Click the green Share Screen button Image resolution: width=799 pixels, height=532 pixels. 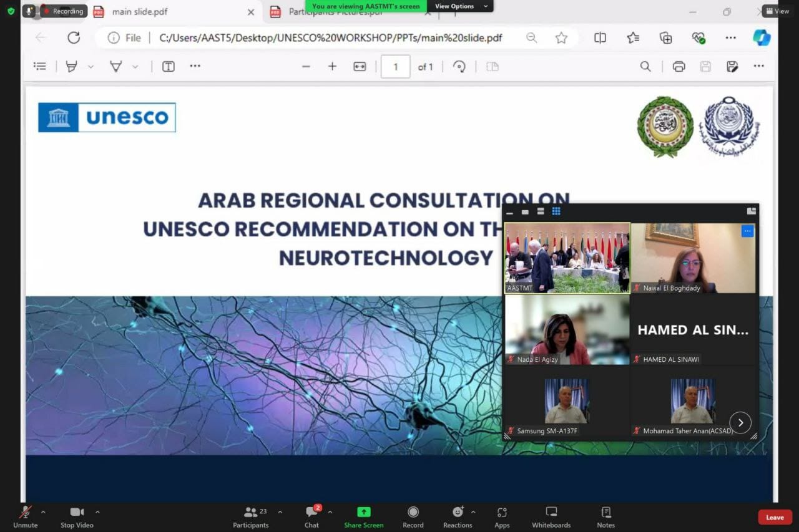click(x=364, y=516)
